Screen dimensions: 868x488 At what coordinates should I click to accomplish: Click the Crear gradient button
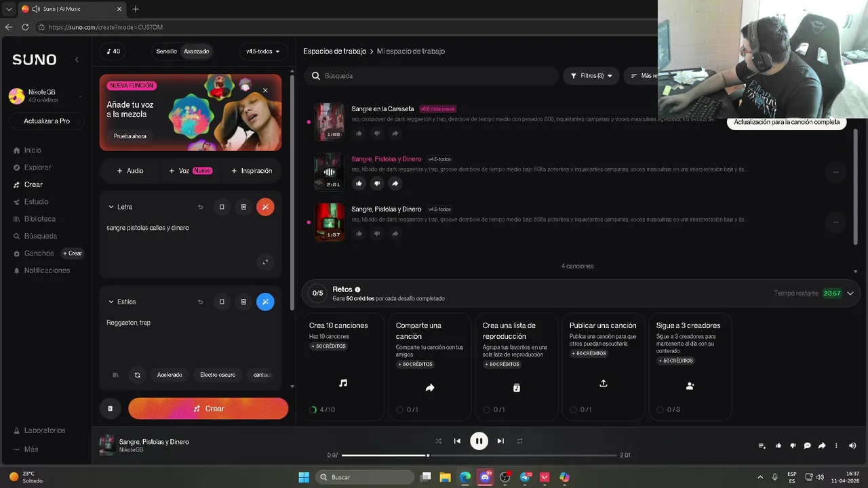coord(208,409)
